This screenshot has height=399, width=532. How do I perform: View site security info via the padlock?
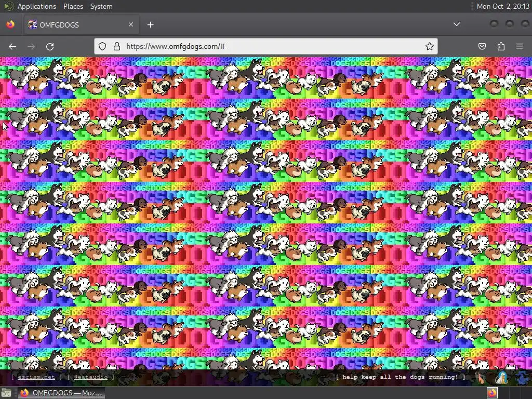pos(117,46)
